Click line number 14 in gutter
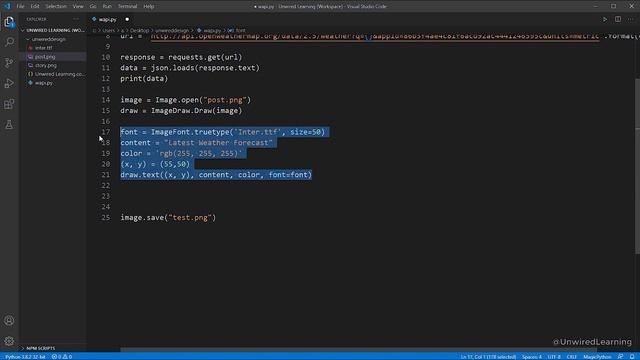Image resolution: width=640 pixels, height=360 pixels. [x=106, y=100]
